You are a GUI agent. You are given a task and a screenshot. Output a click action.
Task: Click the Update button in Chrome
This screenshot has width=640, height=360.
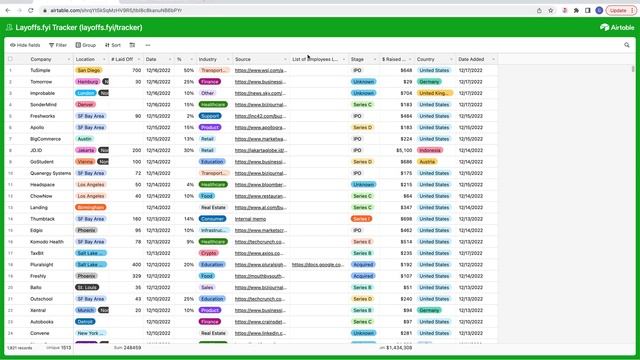tap(620, 10)
